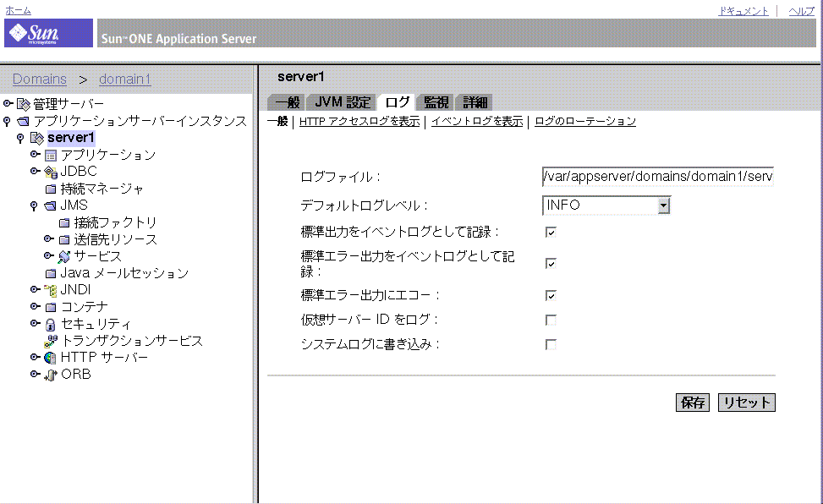Switch to the 詳細 tab

pyautogui.click(x=475, y=102)
